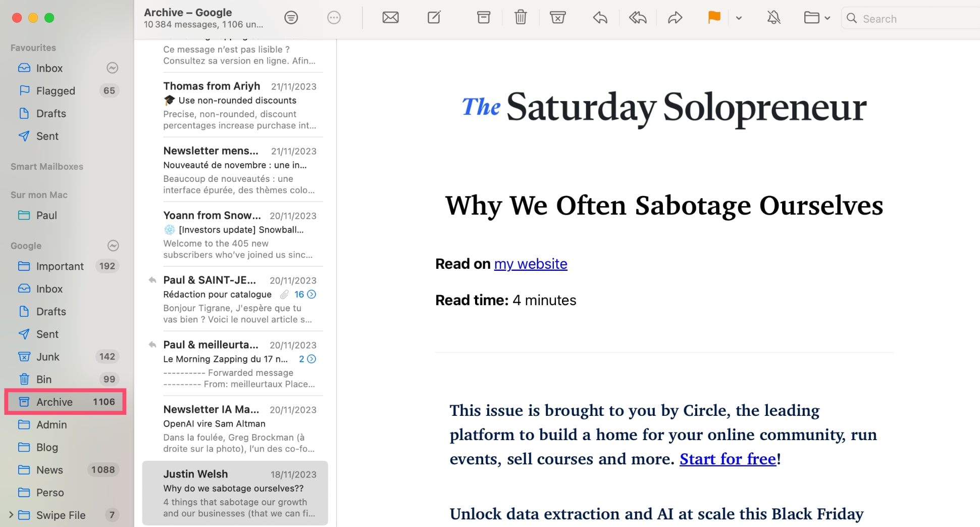Toggle the orange flag on message
The image size is (980, 527).
click(x=714, y=18)
